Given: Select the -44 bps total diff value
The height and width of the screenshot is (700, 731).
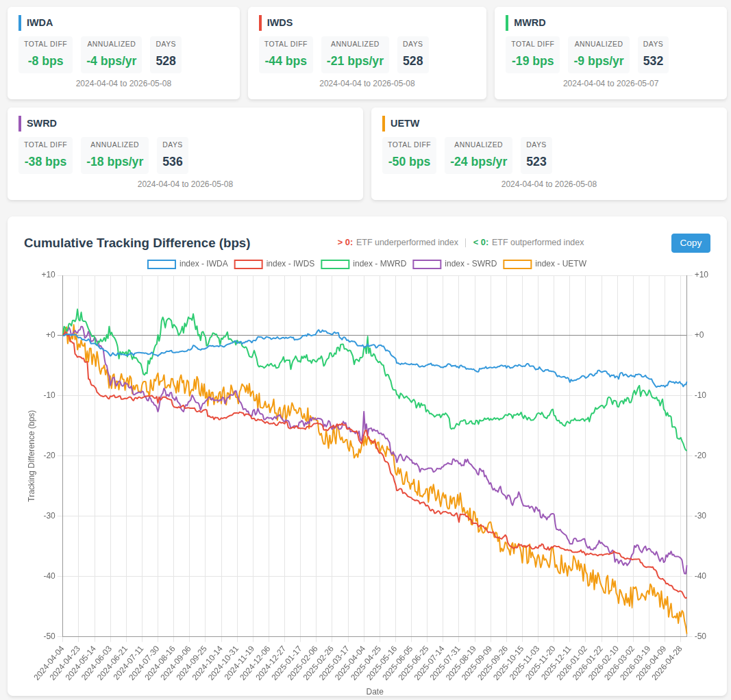Looking at the screenshot, I should [x=285, y=61].
